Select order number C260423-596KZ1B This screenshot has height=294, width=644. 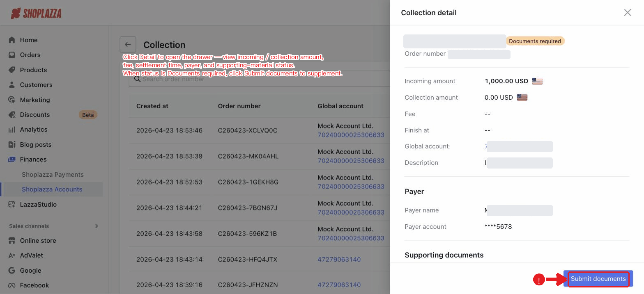[247, 234]
